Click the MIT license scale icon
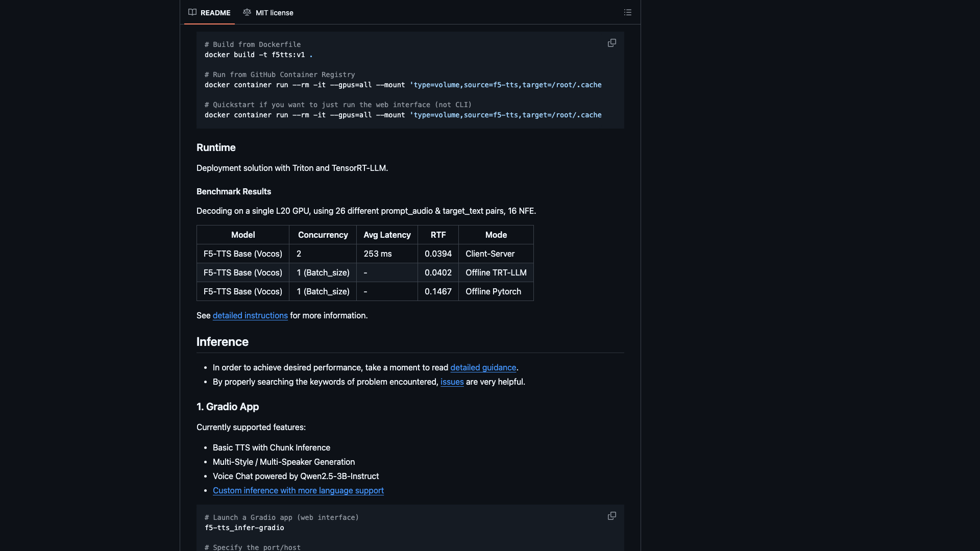 click(x=247, y=12)
